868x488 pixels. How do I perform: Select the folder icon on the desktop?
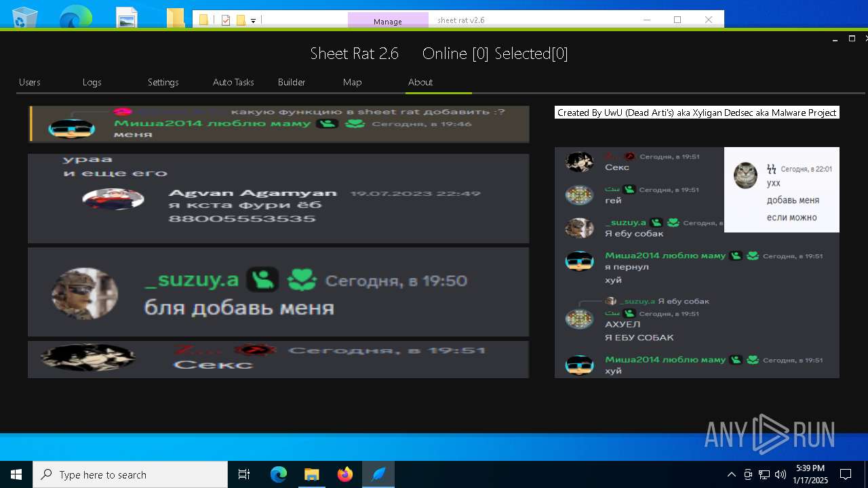(176, 16)
